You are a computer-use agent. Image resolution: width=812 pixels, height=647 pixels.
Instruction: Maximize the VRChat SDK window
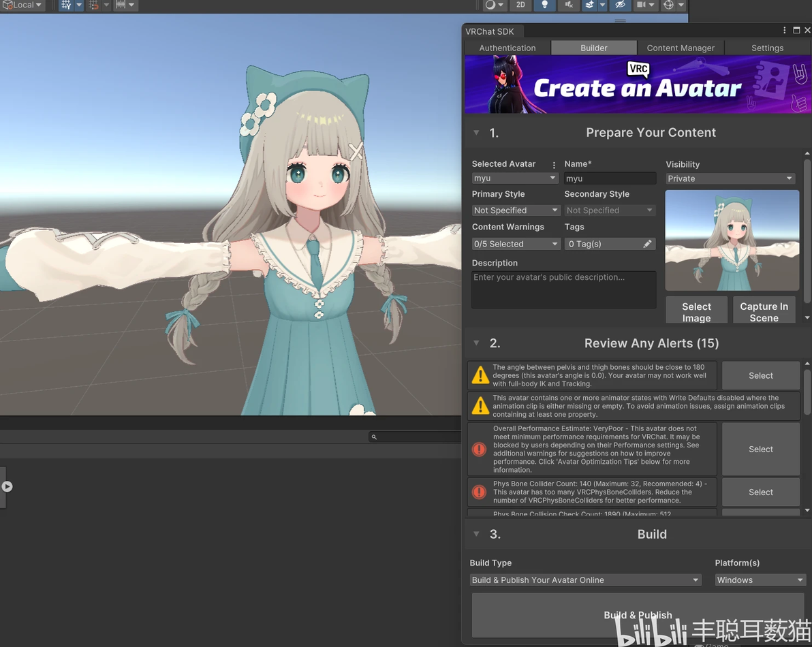point(796,31)
